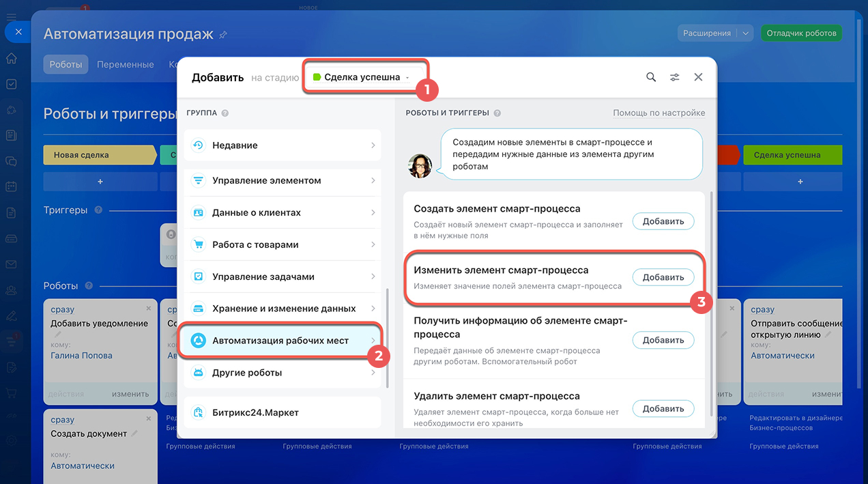Image resolution: width=868 pixels, height=484 pixels.
Task: Click the Расширения button
Action: [x=706, y=33]
